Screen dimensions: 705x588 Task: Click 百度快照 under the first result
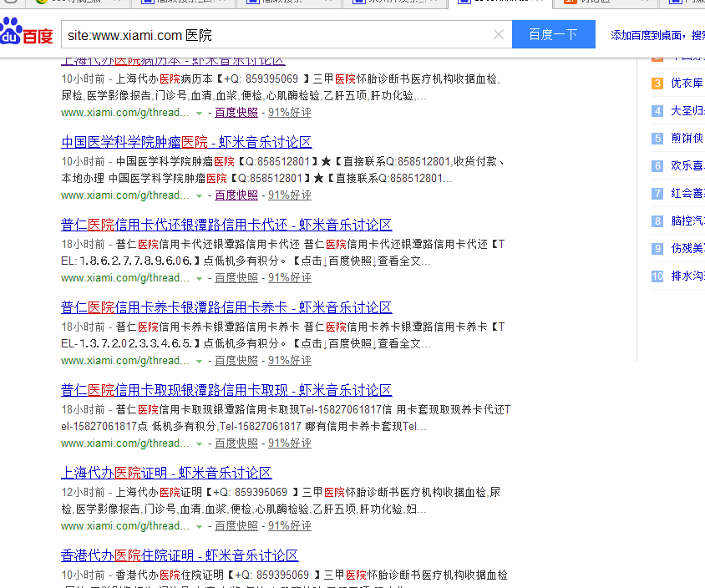[x=236, y=112]
